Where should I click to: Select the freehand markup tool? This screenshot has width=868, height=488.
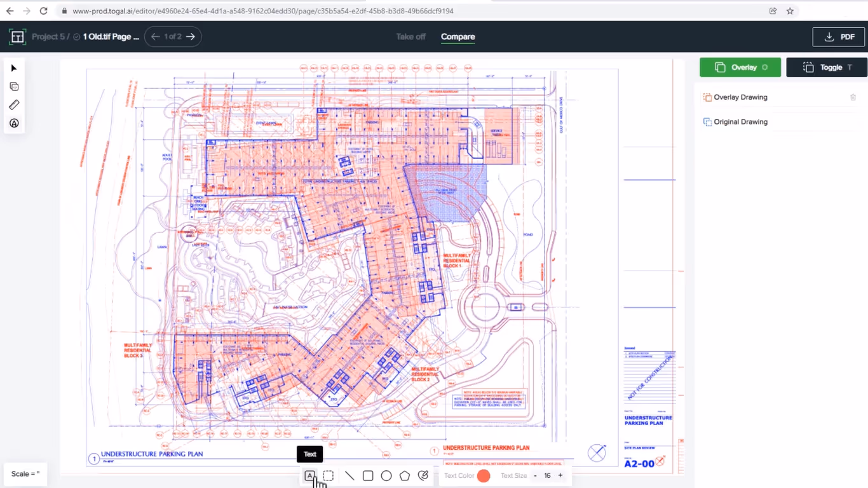423,475
